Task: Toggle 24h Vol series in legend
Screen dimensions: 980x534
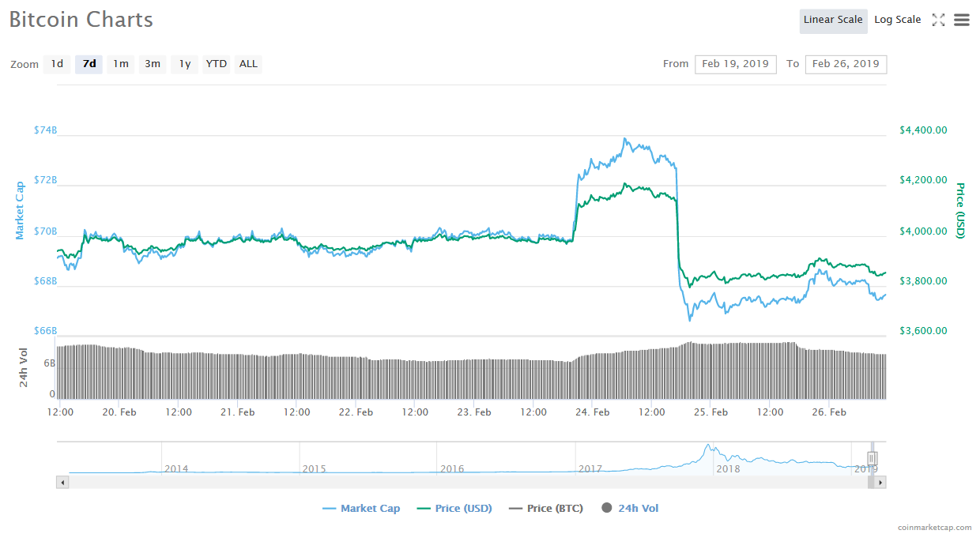Action: tap(630, 509)
